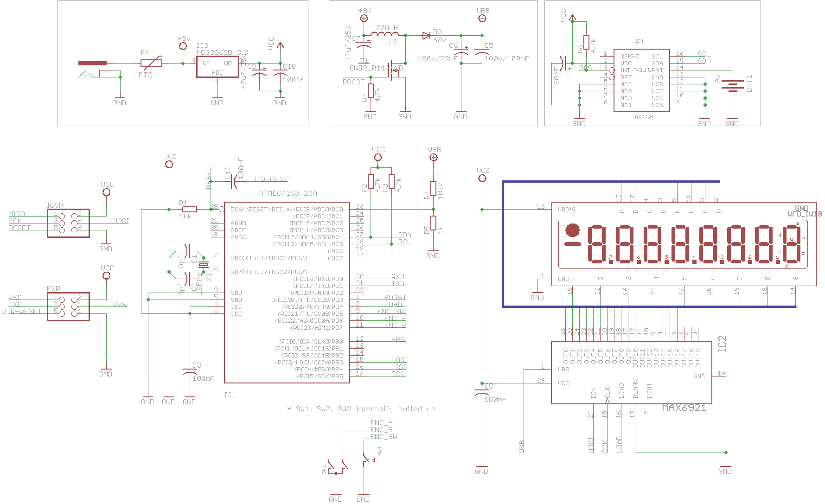Select the DS3231 label below IC4
Image resolution: width=825 pixels, height=504 pixels.
click(x=644, y=117)
